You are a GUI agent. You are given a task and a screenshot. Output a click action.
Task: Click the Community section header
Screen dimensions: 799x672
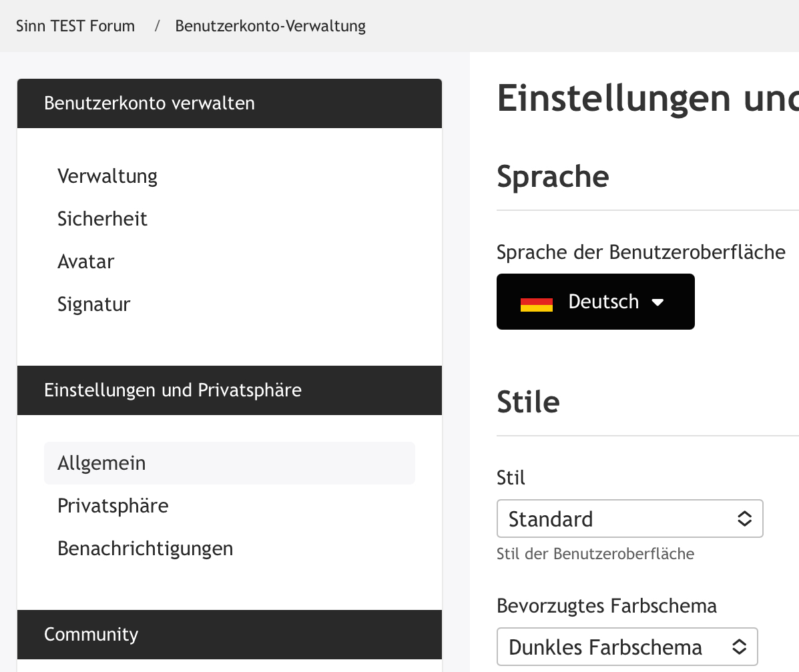tap(91, 634)
